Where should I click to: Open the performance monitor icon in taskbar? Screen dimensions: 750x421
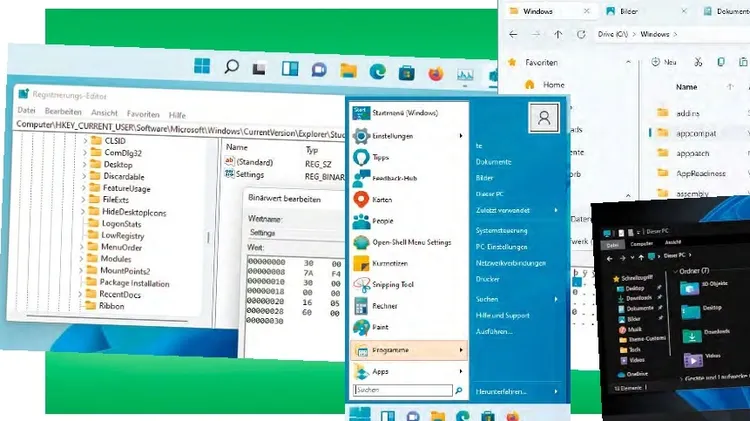(465, 75)
